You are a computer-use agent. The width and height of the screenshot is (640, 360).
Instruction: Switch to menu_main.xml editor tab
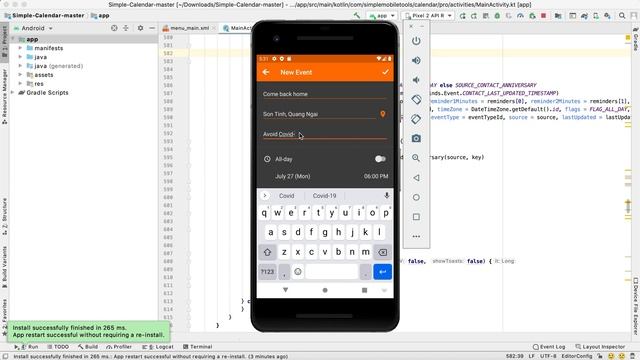point(189,28)
